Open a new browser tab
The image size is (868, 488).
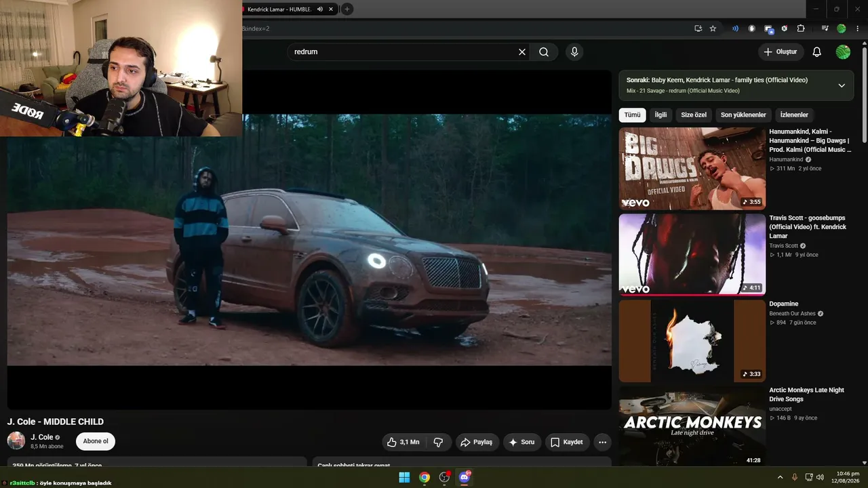tap(347, 9)
